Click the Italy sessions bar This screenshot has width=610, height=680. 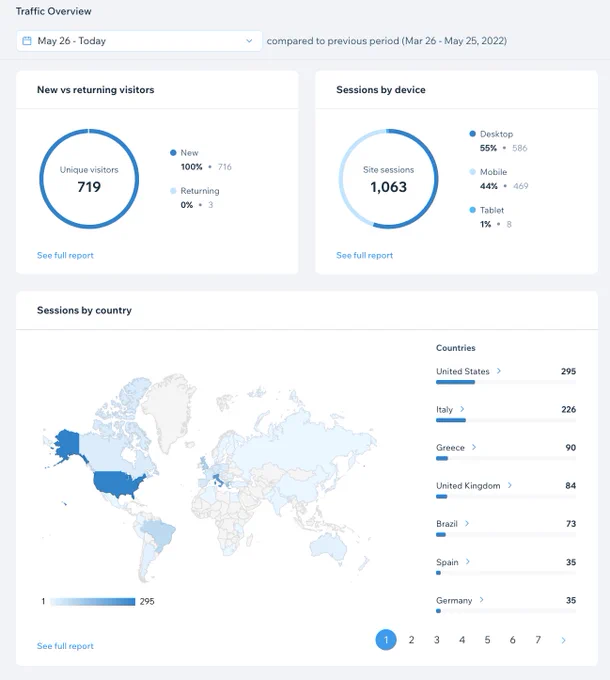(451, 420)
